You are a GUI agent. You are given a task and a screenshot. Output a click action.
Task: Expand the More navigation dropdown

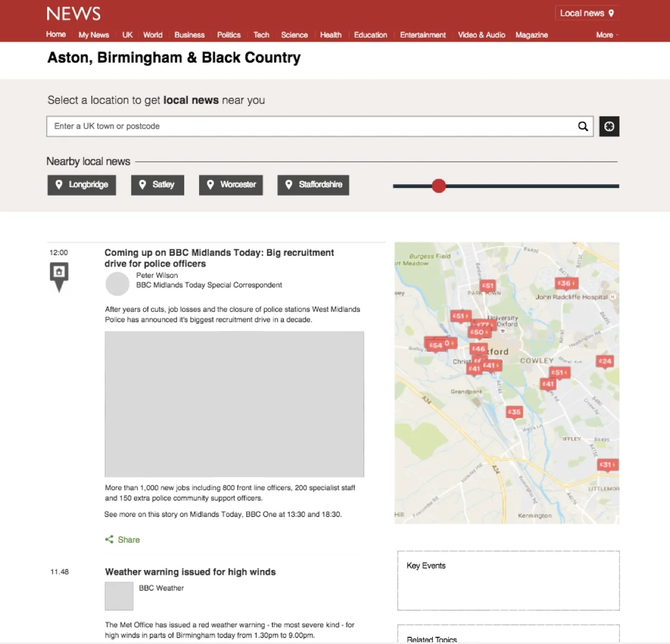point(607,35)
